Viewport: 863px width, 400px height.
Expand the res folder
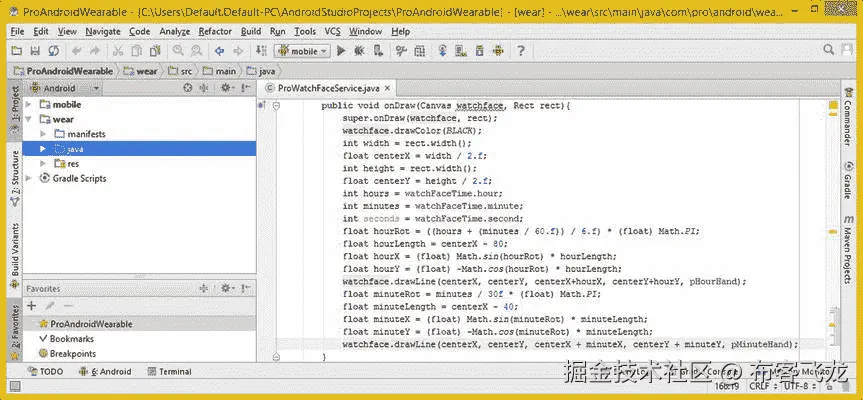[x=43, y=163]
